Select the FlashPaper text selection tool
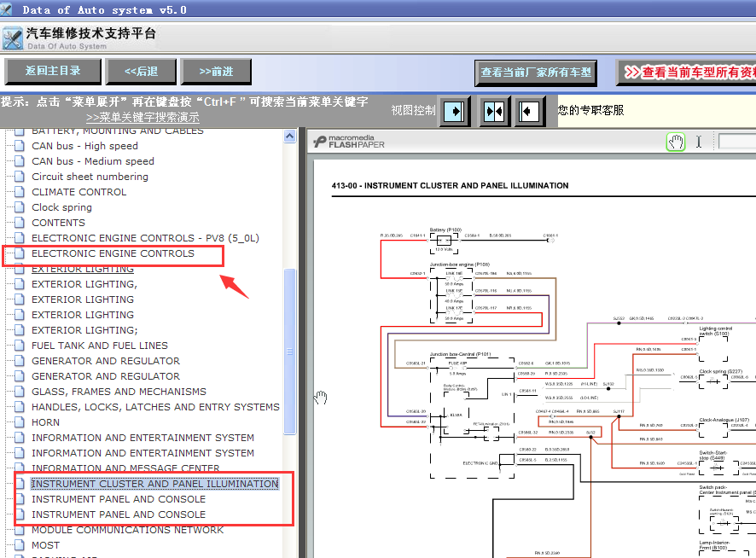Screen dimensions: 756x558 pos(699,142)
